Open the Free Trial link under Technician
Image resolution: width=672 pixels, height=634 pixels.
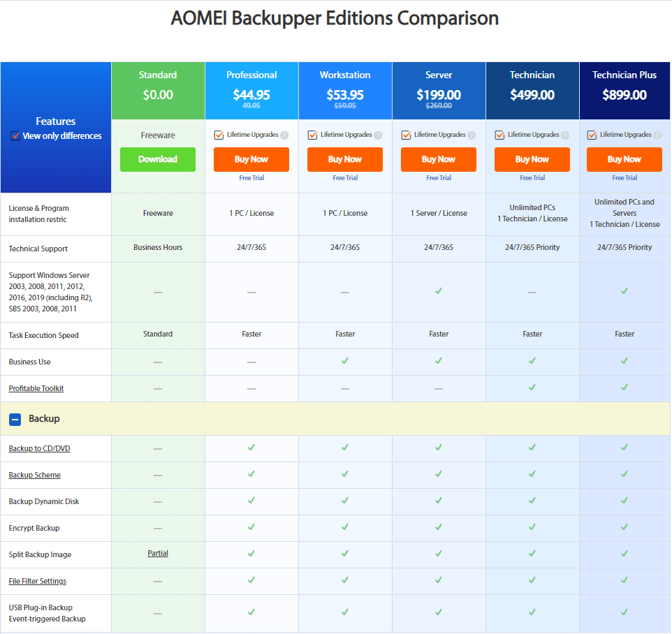pos(532,178)
